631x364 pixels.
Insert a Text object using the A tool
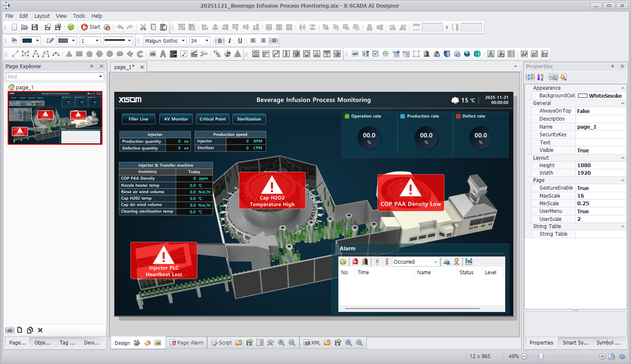point(163,54)
